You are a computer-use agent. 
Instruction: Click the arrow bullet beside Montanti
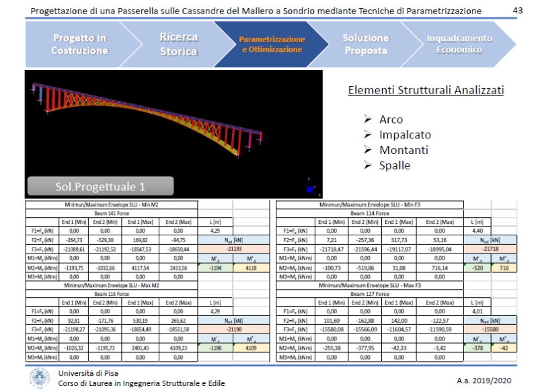point(367,150)
